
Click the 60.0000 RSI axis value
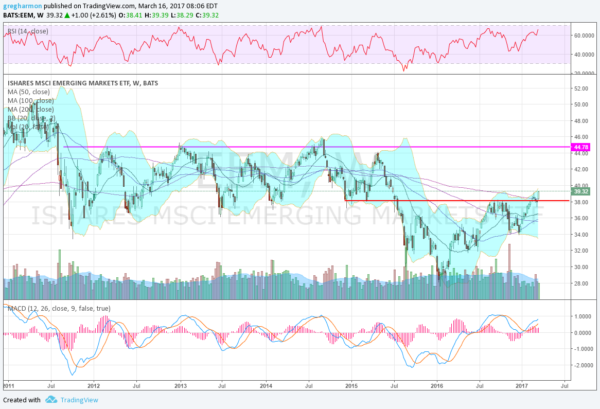pyautogui.click(x=584, y=35)
